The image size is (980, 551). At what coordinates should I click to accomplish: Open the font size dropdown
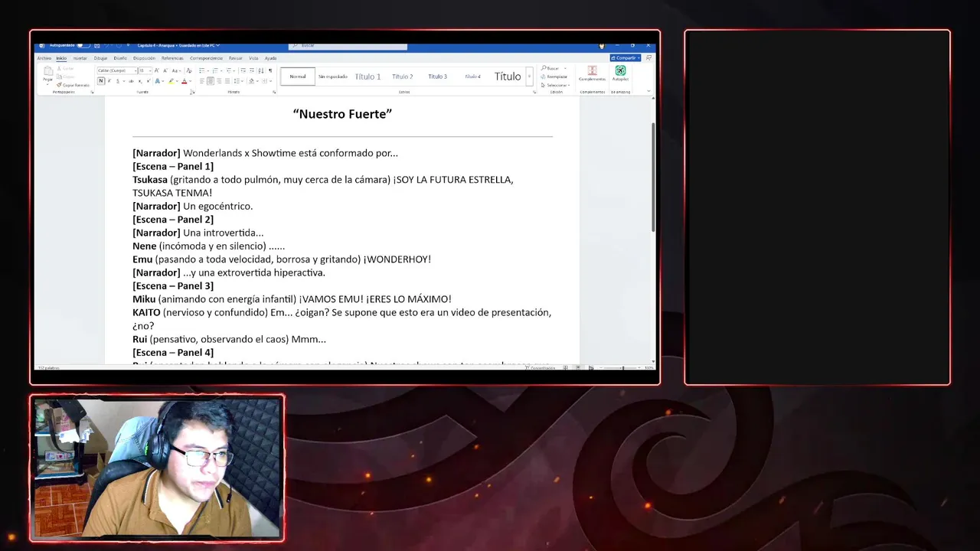point(150,70)
